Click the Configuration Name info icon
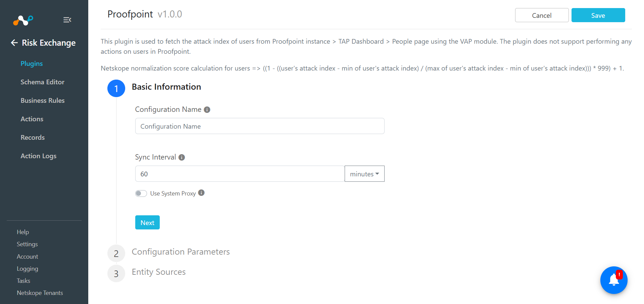Image resolution: width=644 pixels, height=304 pixels. point(207,110)
